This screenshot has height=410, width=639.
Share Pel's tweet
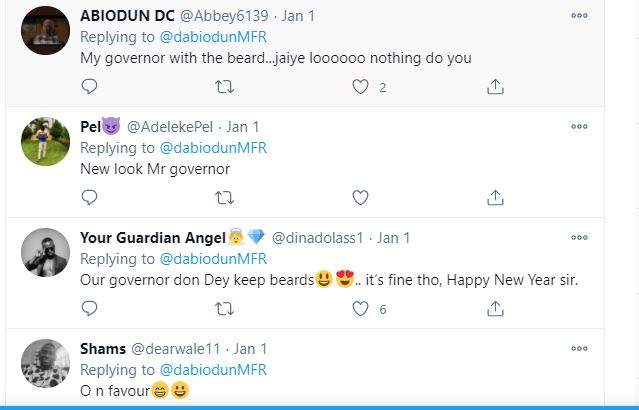click(495, 198)
